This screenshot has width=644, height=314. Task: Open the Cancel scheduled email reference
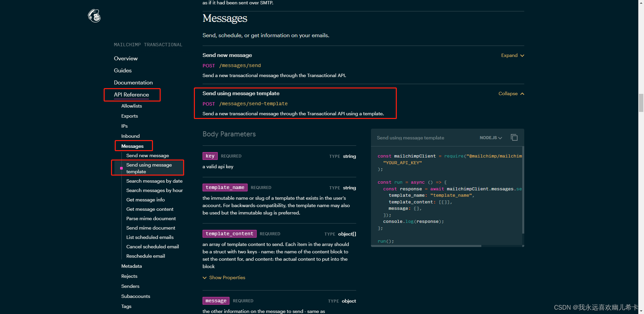pos(153,247)
